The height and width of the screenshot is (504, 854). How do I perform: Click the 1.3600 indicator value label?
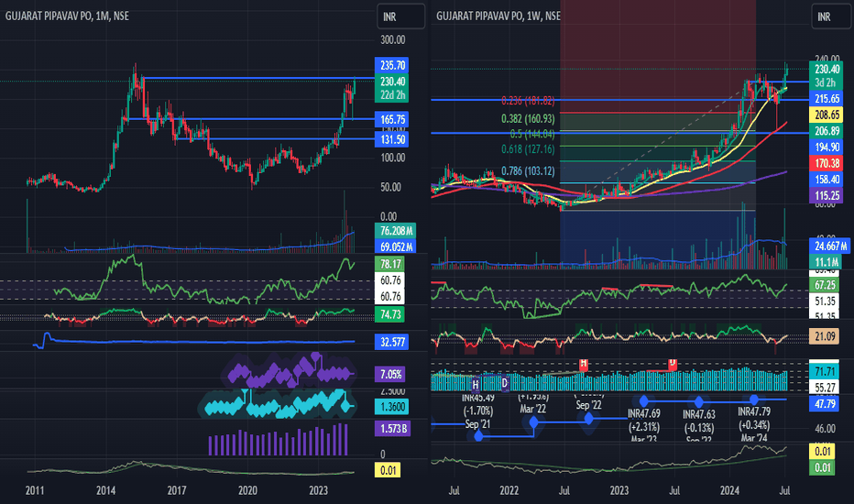coord(392,407)
